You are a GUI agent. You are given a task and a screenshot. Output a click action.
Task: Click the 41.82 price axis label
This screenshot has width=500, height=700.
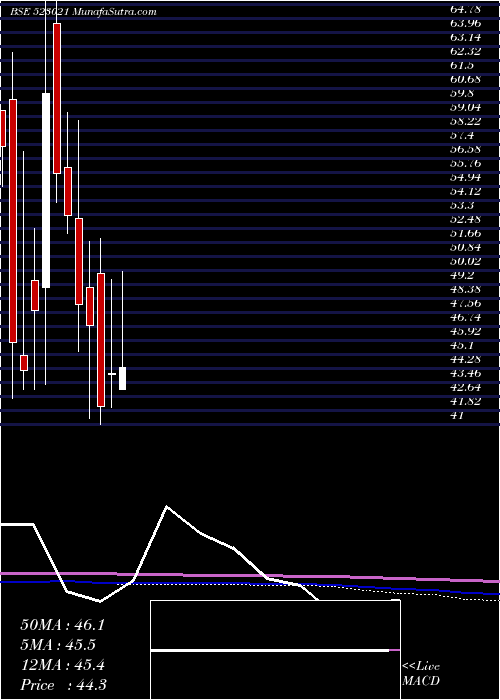[465, 401]
